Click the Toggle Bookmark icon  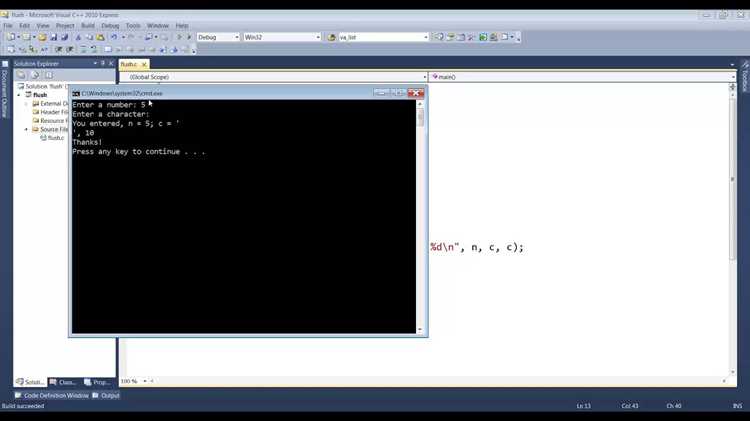pos(108,49)
